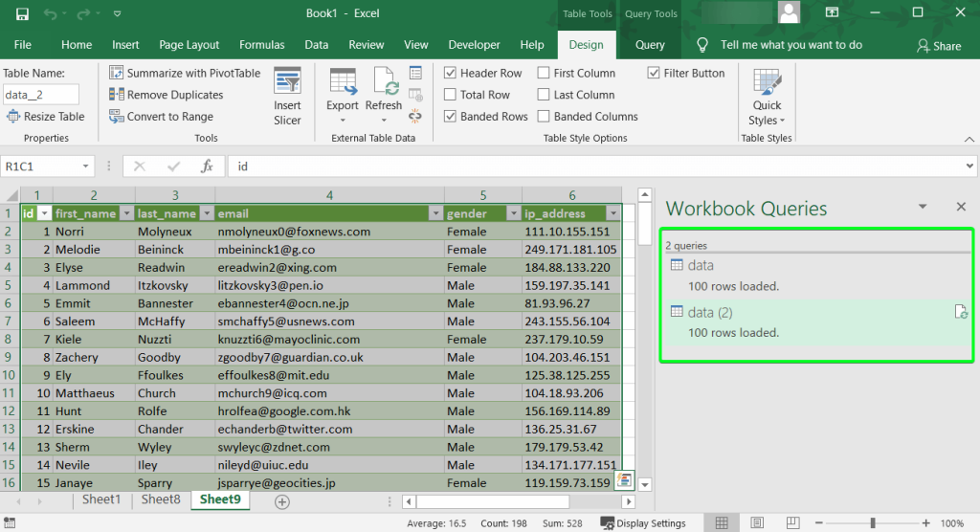Enable the Total Row checkbox
This screenshot has width=980, height=532.
pyautogui.click(x=450, y=95)
